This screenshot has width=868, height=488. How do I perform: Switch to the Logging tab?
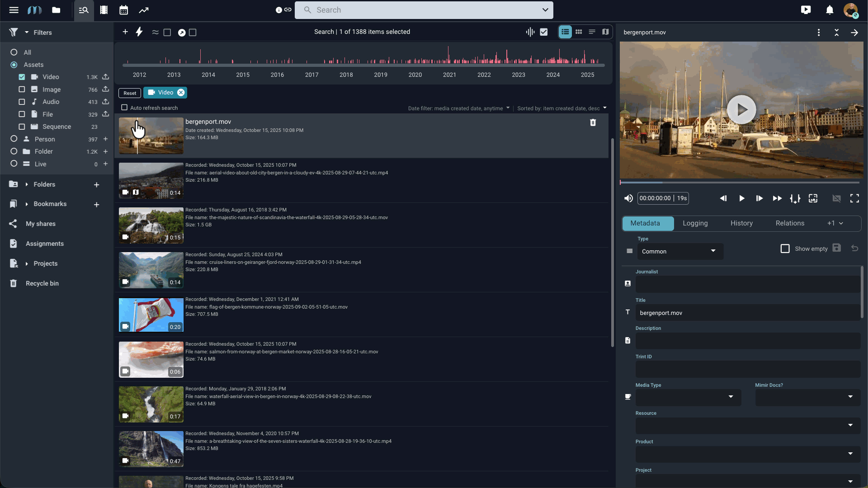click(695, 223)
